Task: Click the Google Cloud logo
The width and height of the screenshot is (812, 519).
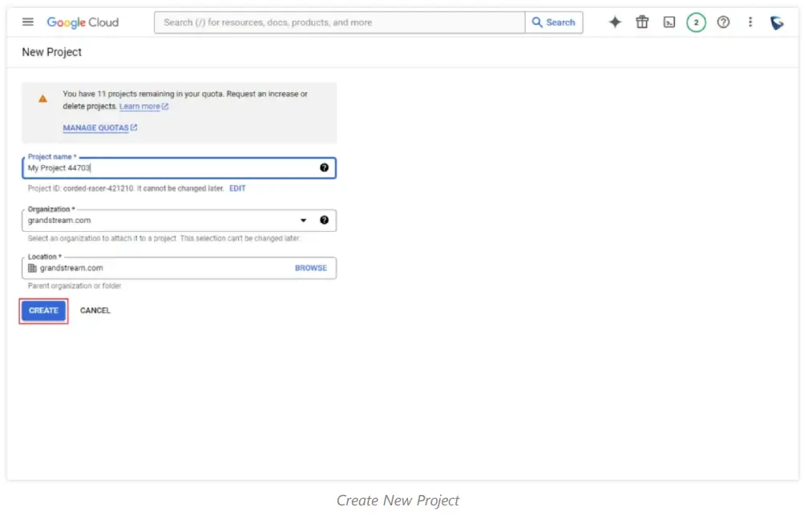Action: click(83, 22)
